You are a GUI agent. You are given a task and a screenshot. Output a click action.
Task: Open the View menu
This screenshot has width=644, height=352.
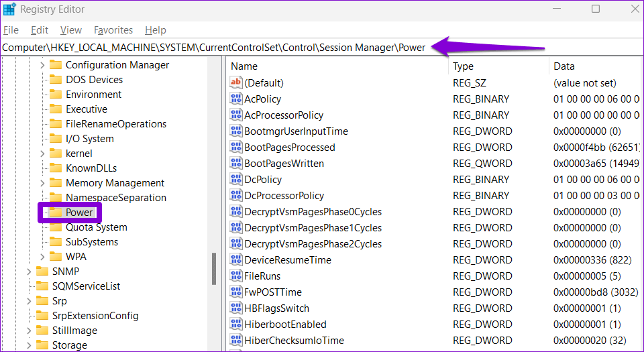tap(70, 30)
